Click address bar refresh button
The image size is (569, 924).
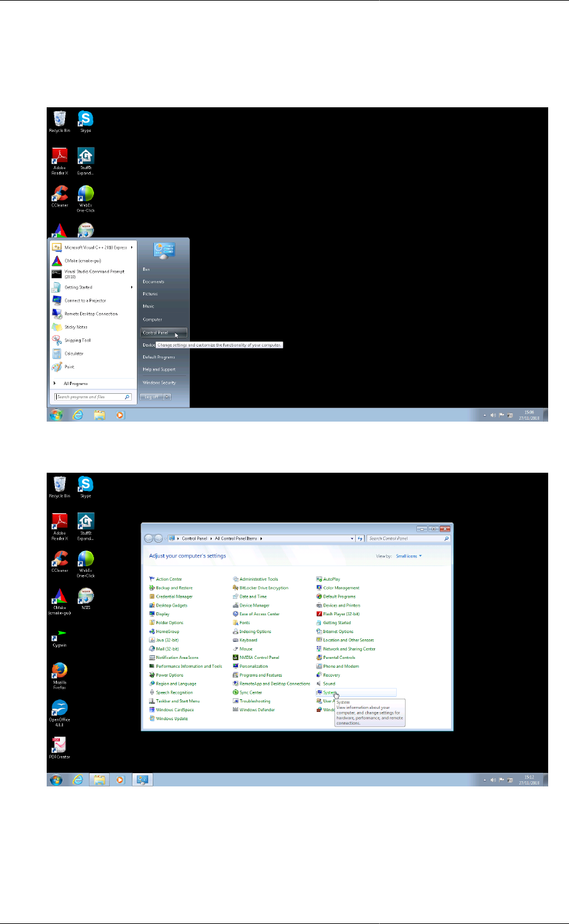(x=360, y=538)
